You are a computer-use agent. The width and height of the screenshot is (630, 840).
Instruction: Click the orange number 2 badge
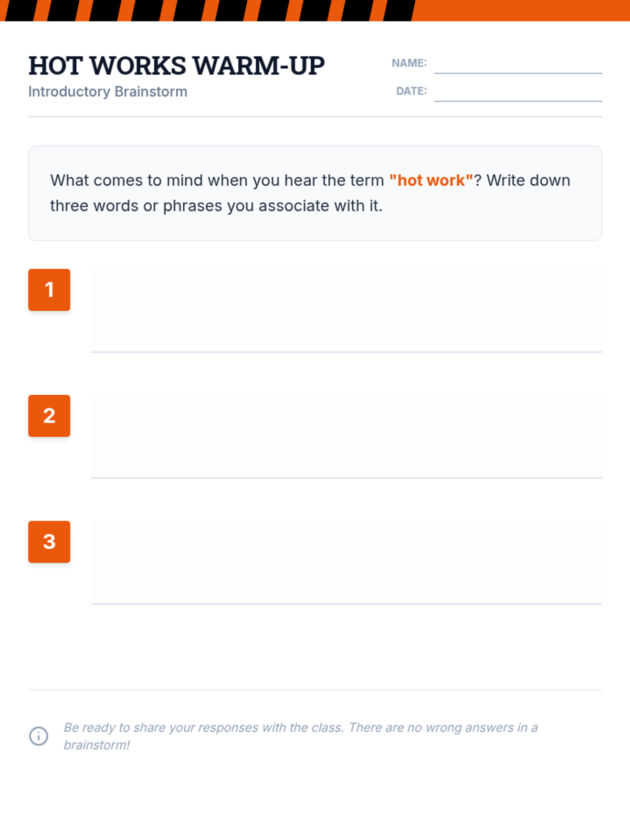click(x=49, y=416)
